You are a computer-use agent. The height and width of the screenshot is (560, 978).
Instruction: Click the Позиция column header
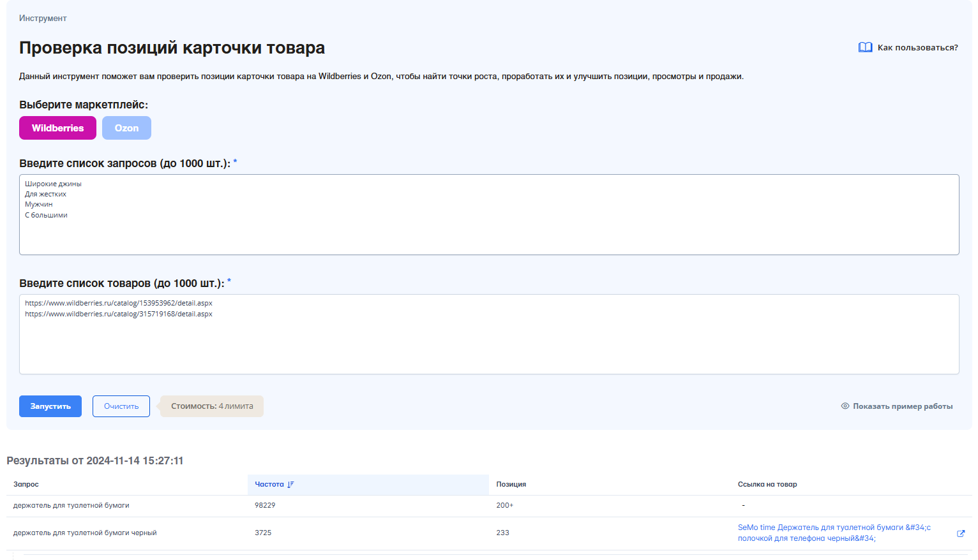(x=511, y=485)
